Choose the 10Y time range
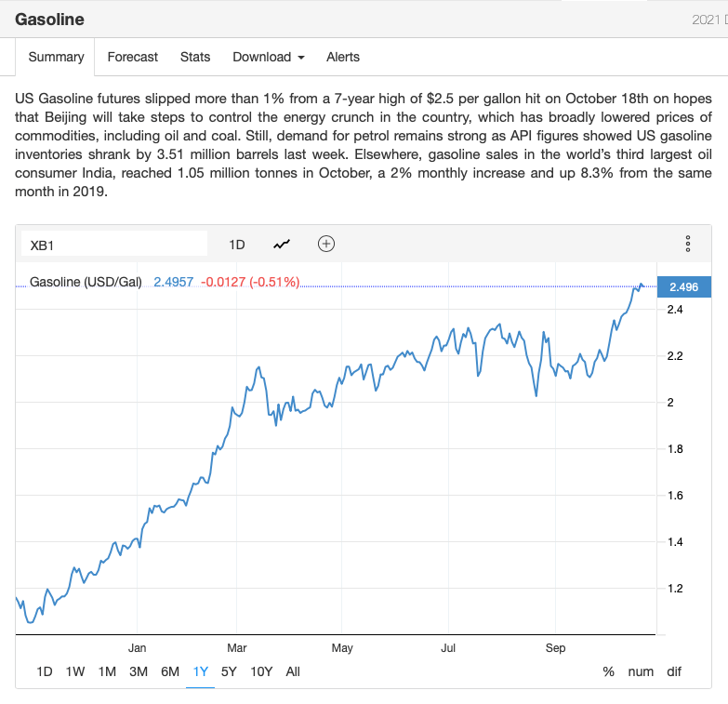Viewport: 728px width, 704px height. (261, 671)
